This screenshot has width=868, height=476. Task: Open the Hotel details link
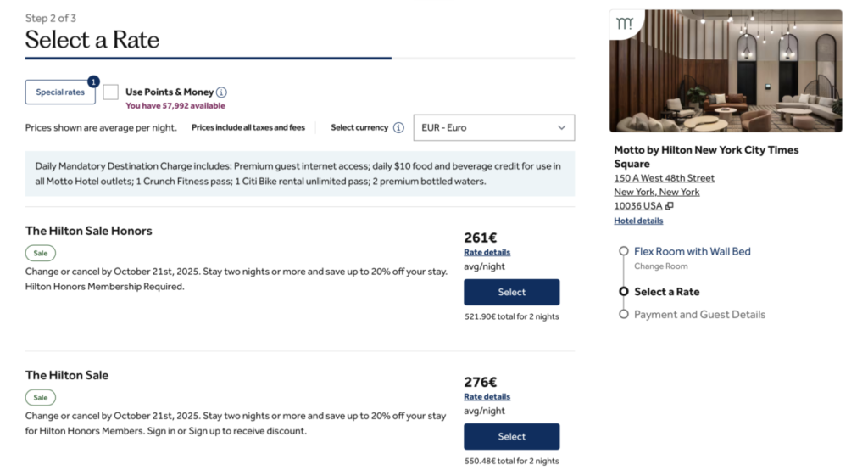click(x=638, y=221)
